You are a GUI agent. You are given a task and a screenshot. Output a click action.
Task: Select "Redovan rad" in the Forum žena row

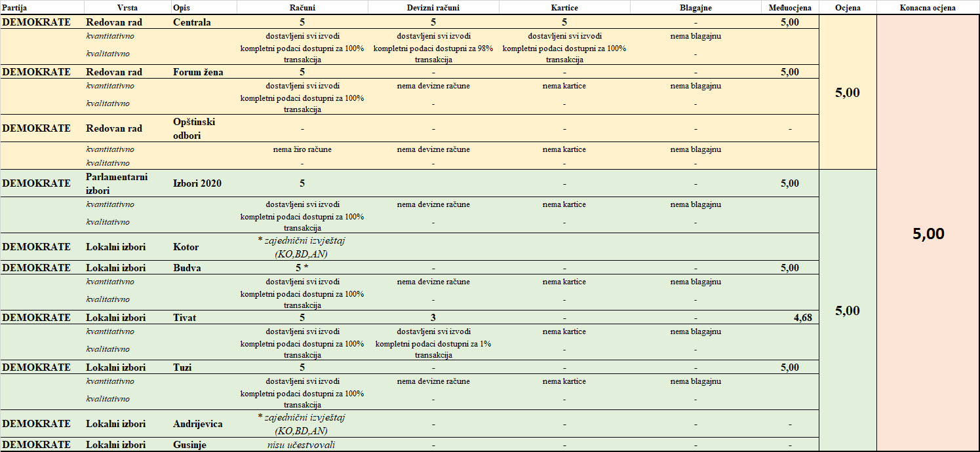pos(114,72)
